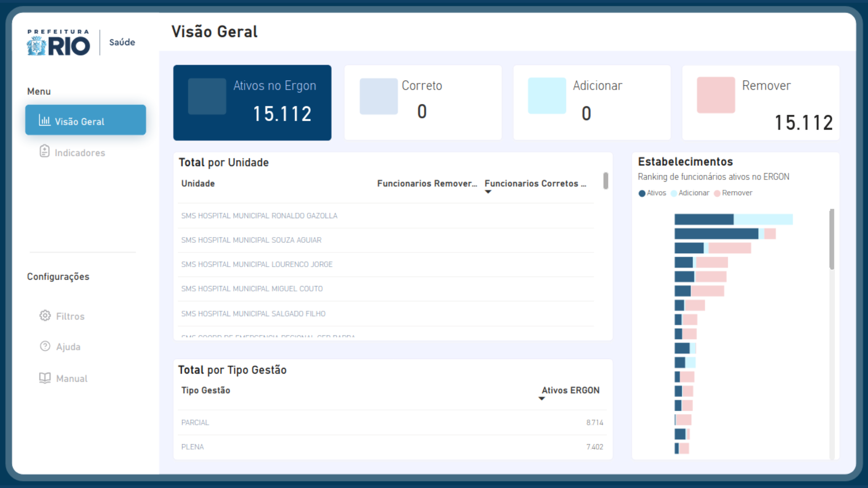This screenshot has width=868, height=488.
Task: Open the Manual book icon
Action: point(45,378)
